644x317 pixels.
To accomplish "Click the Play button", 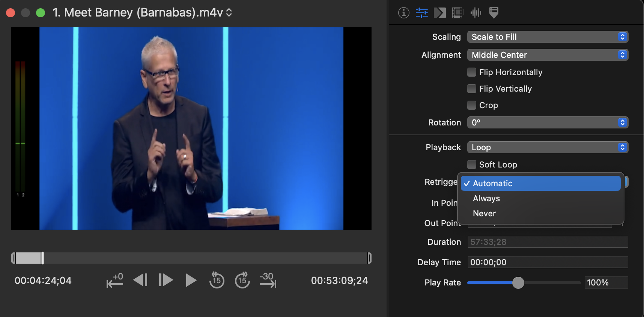I will coord(191,280).
